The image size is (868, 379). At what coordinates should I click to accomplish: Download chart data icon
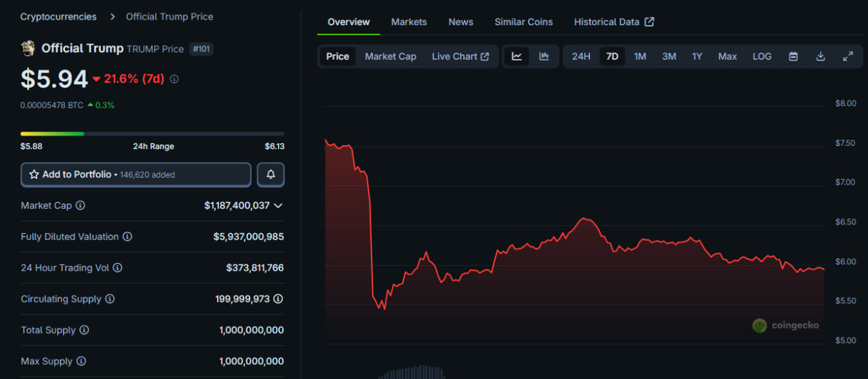(x=820, y=56)
